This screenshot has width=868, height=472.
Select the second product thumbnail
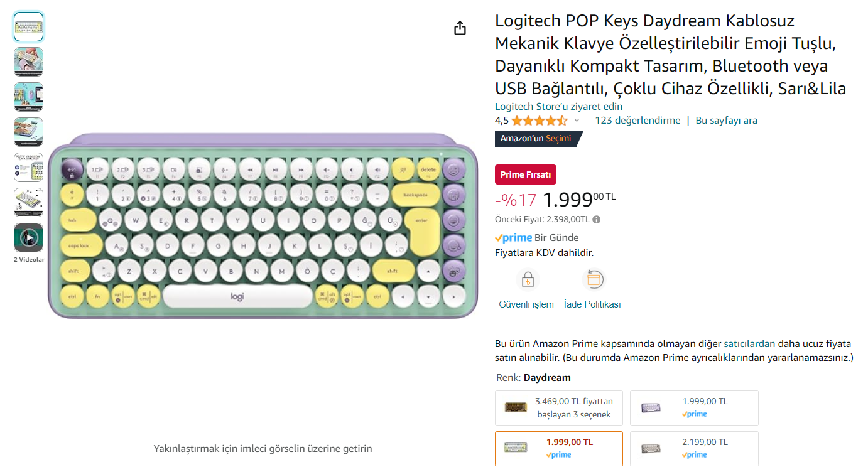[28, 62]
